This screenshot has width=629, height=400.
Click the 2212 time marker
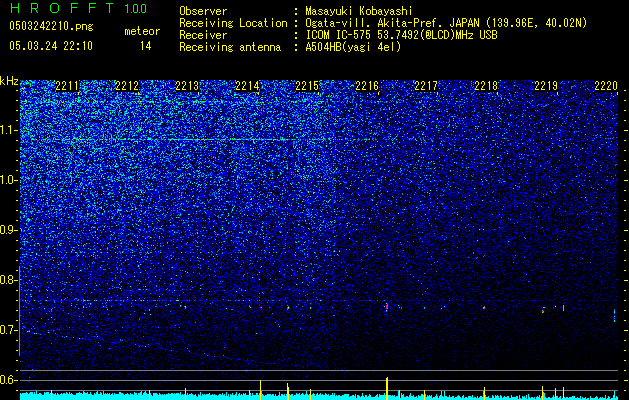[x=127, y=86]
